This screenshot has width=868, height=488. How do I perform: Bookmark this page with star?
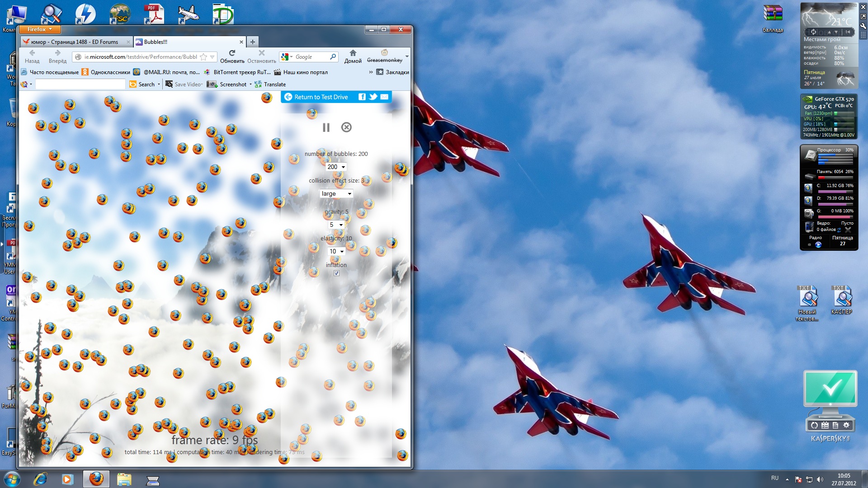coord(203,57)
